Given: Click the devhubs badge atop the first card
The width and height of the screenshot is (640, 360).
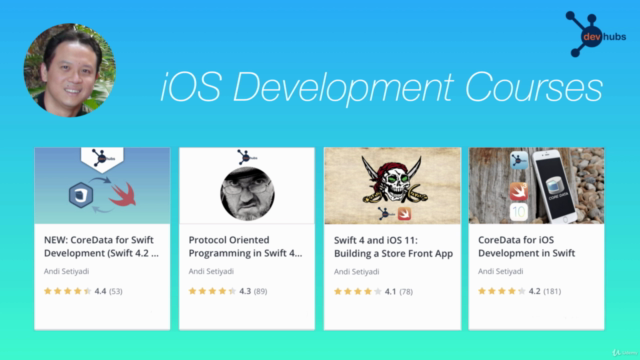Looking at the screenshot, I should tap(102, 159).
